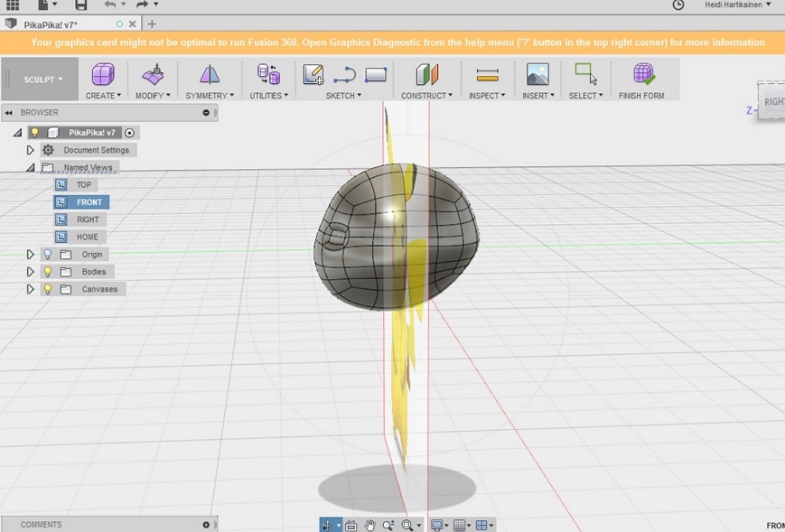The image size is (785, 532).
Task: Select the sketch Rectangle tool icon
Action: (x=376, y=75)
